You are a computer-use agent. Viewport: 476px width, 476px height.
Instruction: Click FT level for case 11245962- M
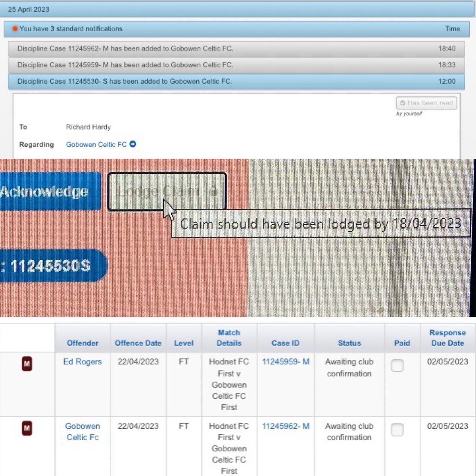click(184, 426)
